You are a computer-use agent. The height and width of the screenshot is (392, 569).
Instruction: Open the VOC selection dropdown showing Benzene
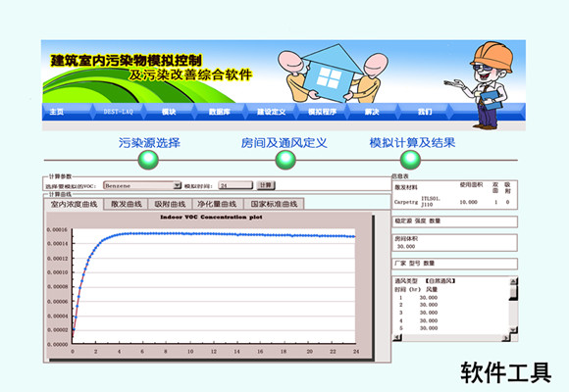[142, 185]
